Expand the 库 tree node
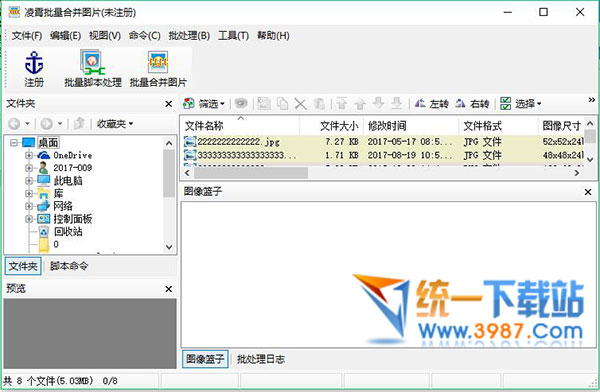The image size is (600, 392). [x=29, y=194]
